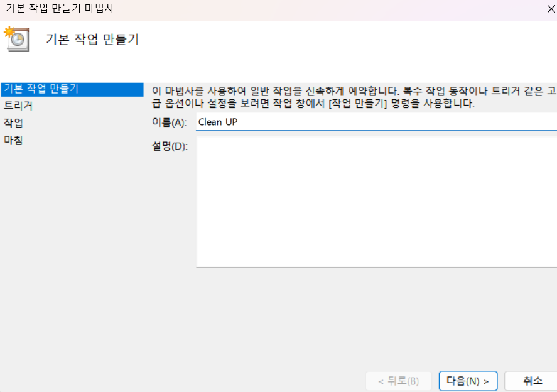
Task: Close the 기본 작업 만들기 마법사 window
Action: [551, 9]
